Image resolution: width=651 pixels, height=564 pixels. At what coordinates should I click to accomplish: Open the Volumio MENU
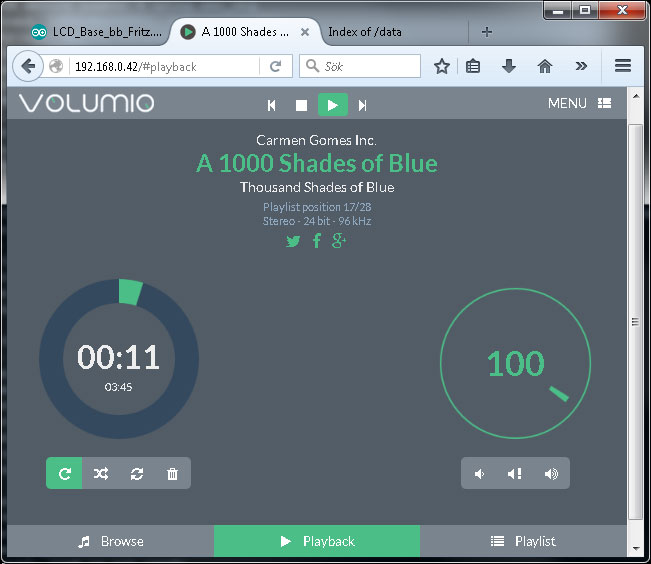(579, 103)
